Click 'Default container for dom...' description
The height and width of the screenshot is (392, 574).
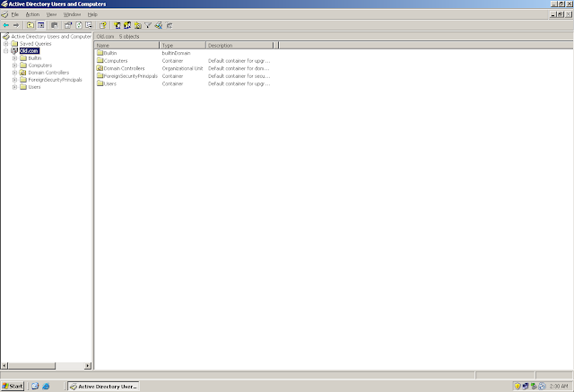tap(239, 68)
